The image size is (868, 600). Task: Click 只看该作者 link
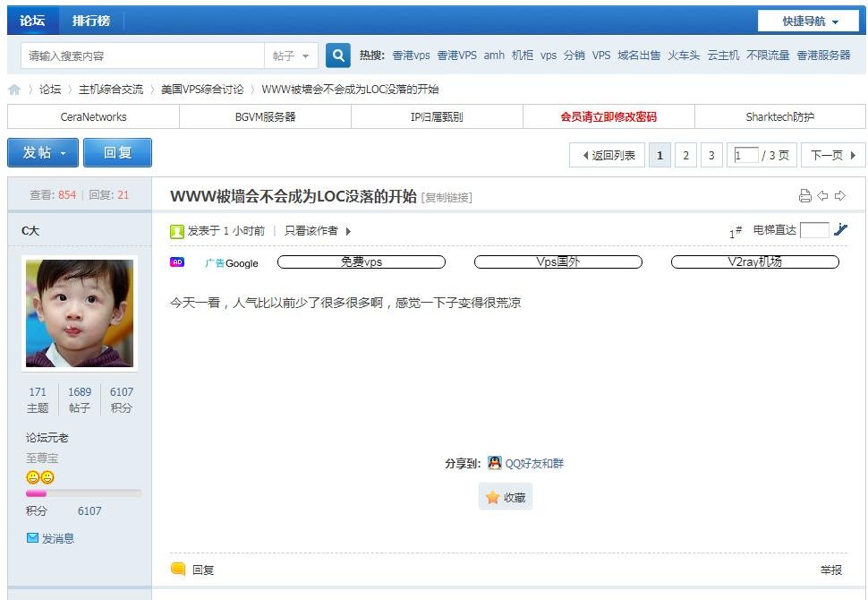[x=311, y=231]
